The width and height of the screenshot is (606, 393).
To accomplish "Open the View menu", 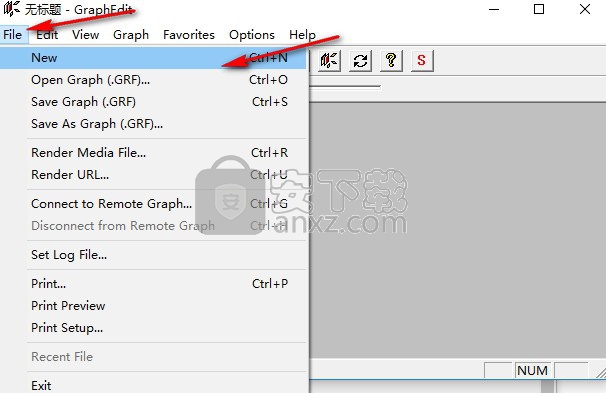I will (x=85, y=35).
